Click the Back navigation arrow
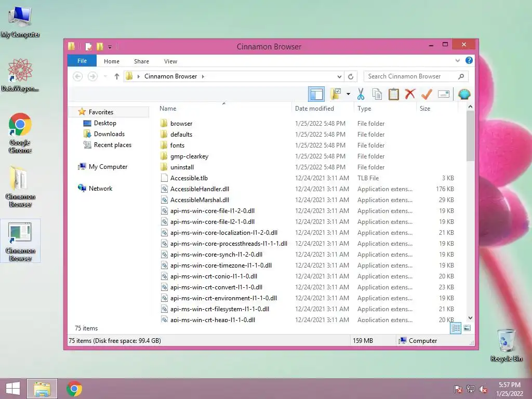This screenshot has width=532, height=399. 78,76
